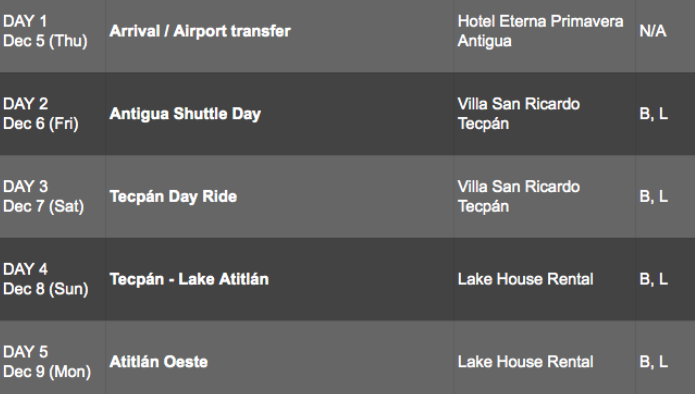Select Lake House Rental for Day 5

click(x=525, y=362)
